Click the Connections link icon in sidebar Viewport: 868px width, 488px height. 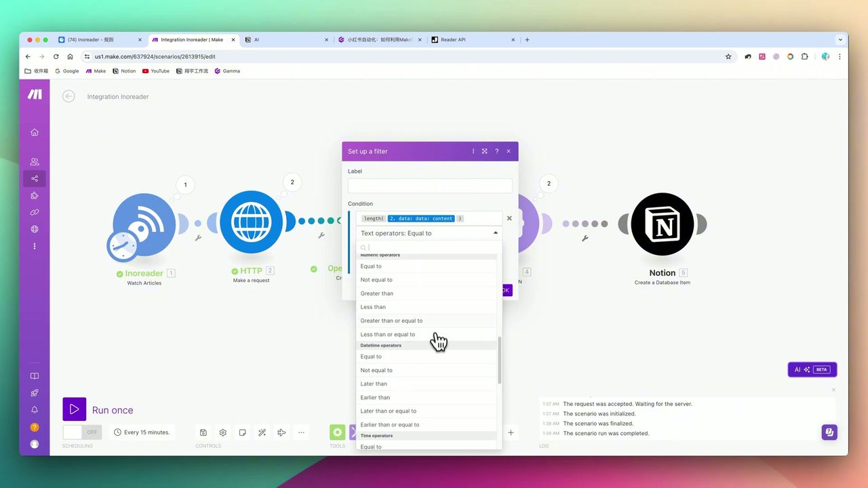pyautogui.click(x=35, y=212)
